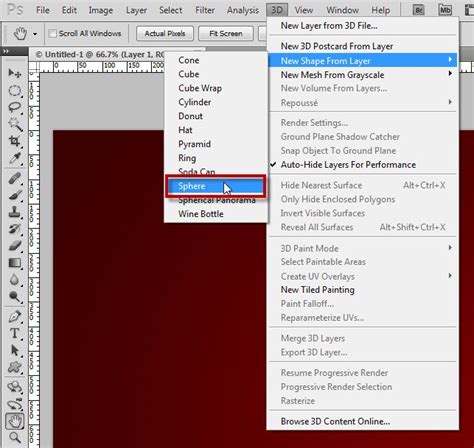474x448 pixels.
Task: Click the Fit Screen button
Action: pos(226,33)
